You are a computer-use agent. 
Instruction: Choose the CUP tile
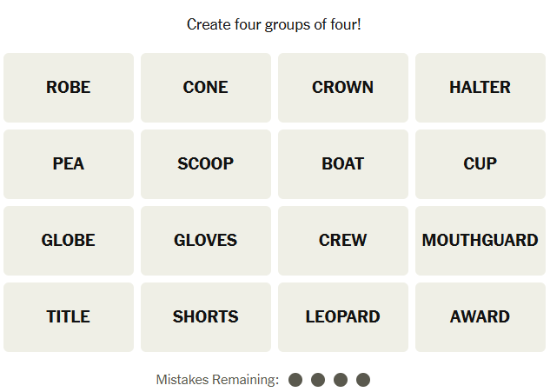480,164
